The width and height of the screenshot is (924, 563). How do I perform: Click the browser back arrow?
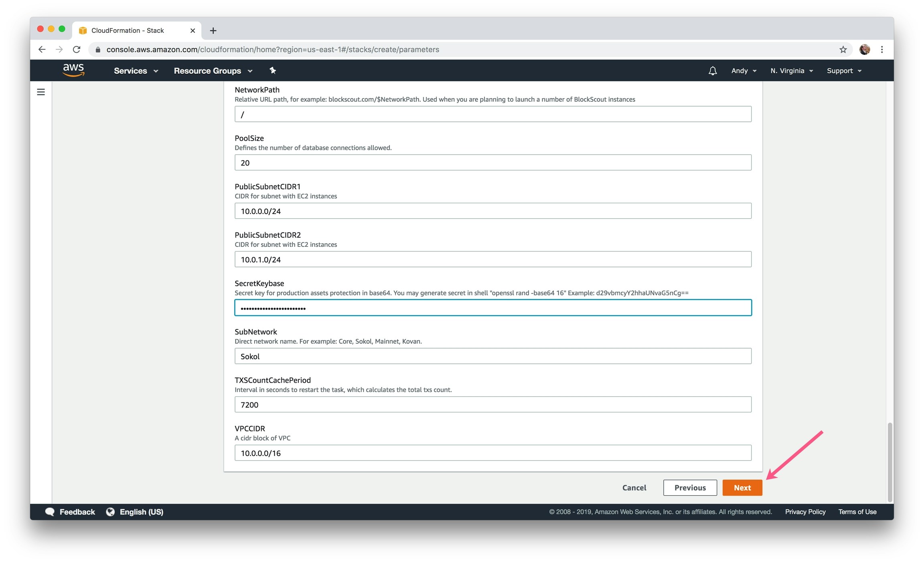(42, 49)
